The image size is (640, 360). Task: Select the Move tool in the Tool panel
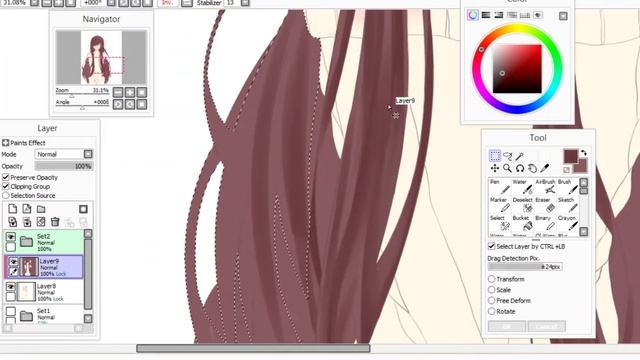pos(495,168)
